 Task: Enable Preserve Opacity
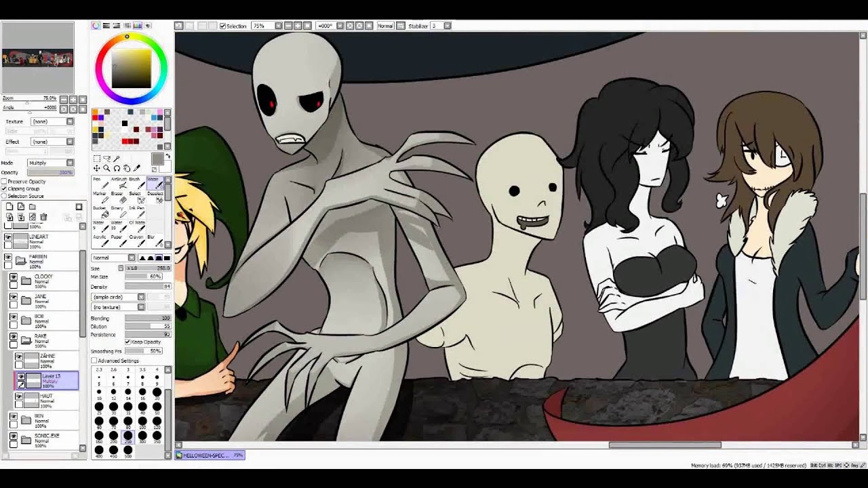tap(4, 182)
